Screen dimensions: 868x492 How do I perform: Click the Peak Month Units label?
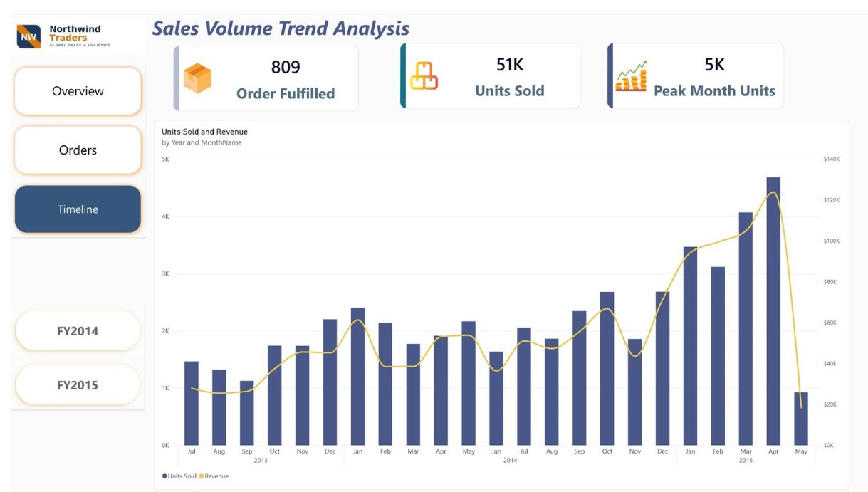tap(714, 90)
